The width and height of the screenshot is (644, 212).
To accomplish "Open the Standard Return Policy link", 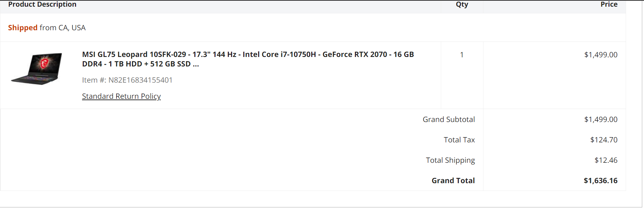I will point(121,96).
